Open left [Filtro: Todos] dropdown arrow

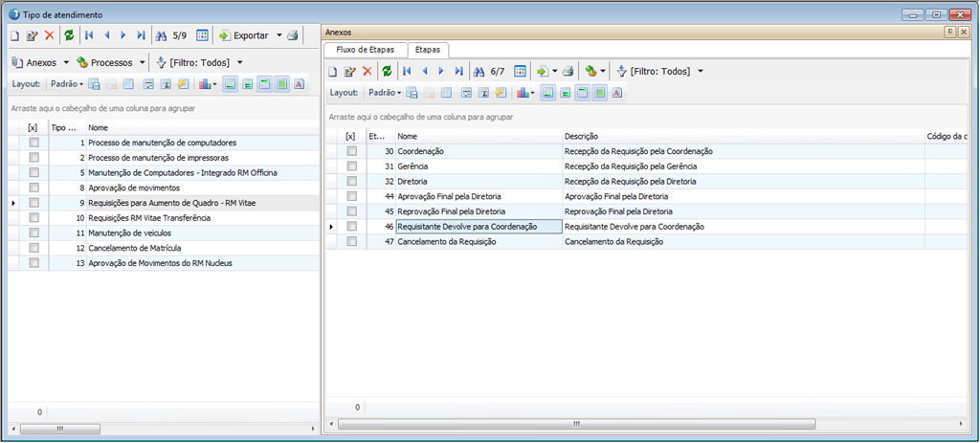[239, 62]
